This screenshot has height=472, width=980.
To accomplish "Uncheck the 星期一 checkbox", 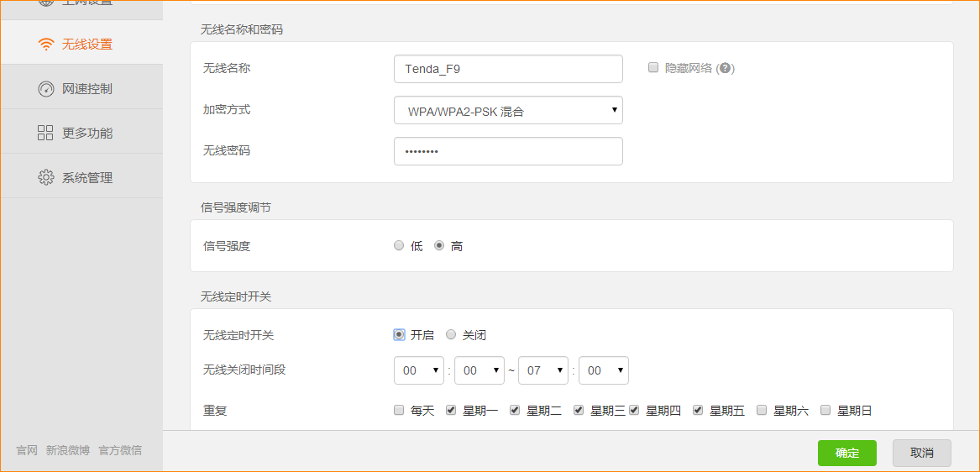I will (451, 411).
